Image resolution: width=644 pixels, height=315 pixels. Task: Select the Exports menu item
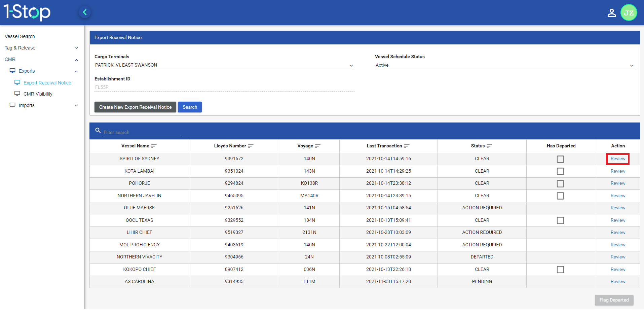[27, 71]
